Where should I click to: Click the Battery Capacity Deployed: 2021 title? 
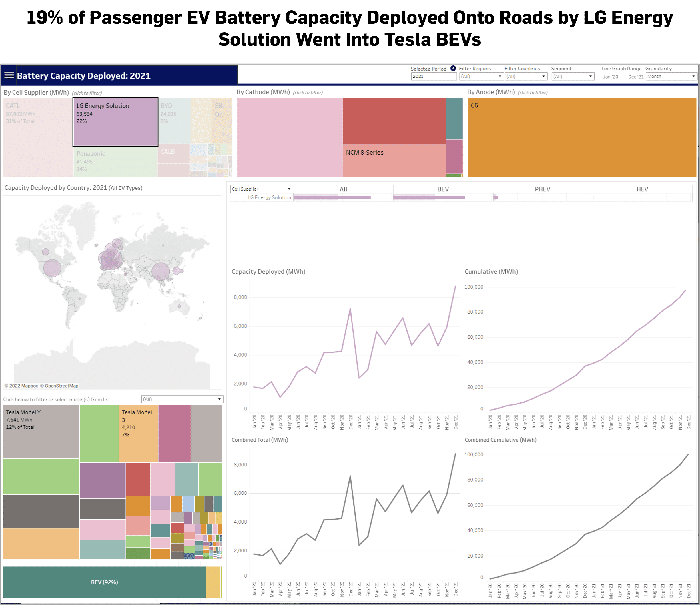coord(83,76)
